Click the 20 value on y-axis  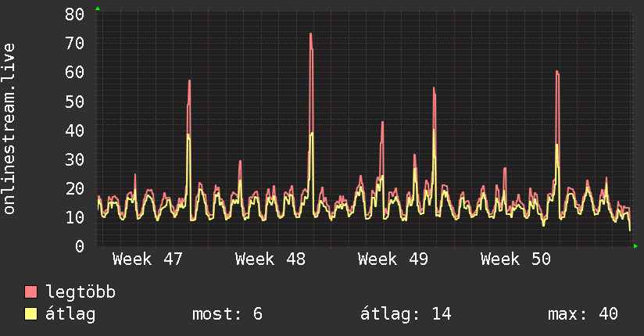pos(75,189)
